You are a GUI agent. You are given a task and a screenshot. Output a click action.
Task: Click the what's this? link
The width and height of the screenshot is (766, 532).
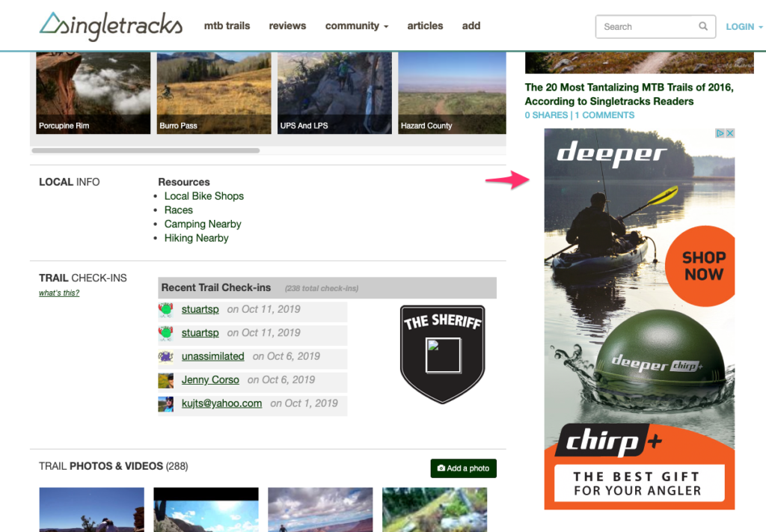(x=59, y=293)
